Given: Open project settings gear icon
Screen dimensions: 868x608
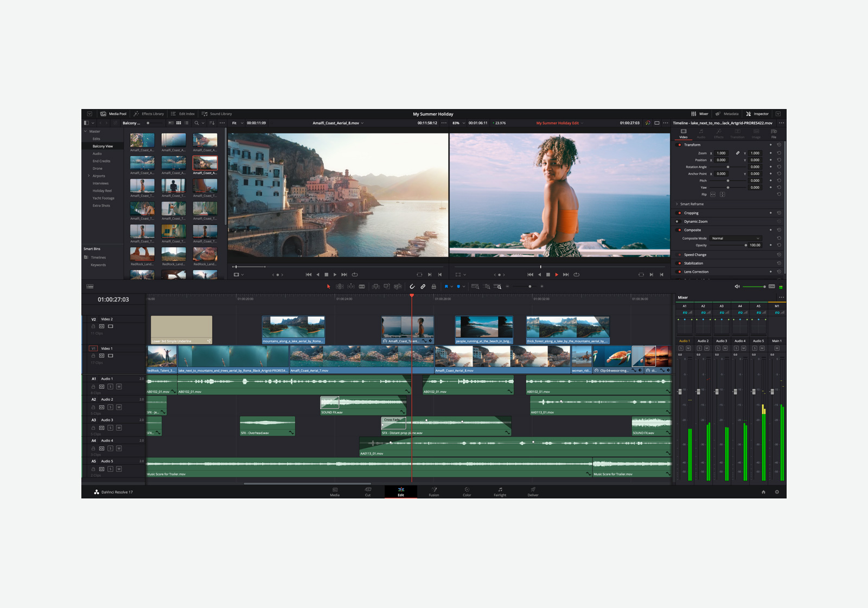Looking at the screenshot, I should tap(777, 492).
